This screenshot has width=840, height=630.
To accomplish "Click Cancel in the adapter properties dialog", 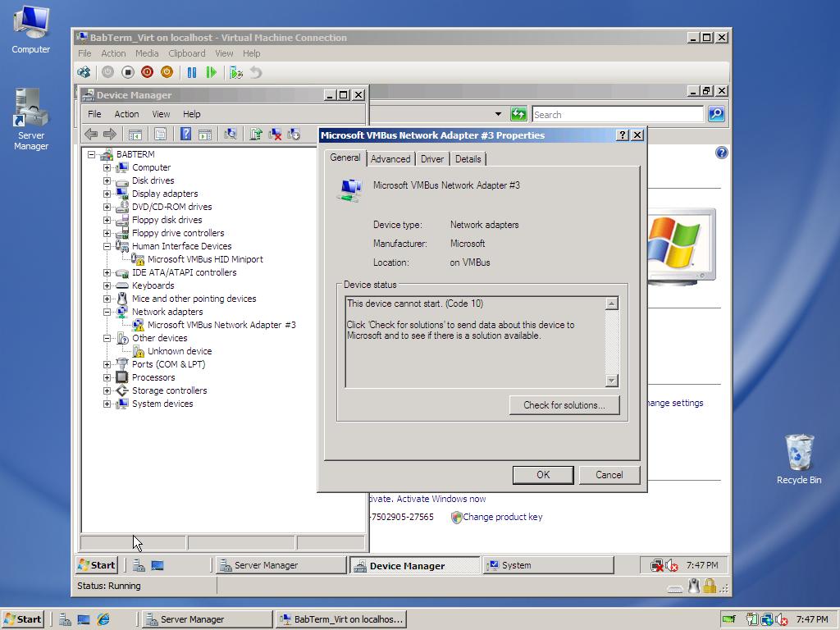I will pos(609,475).
